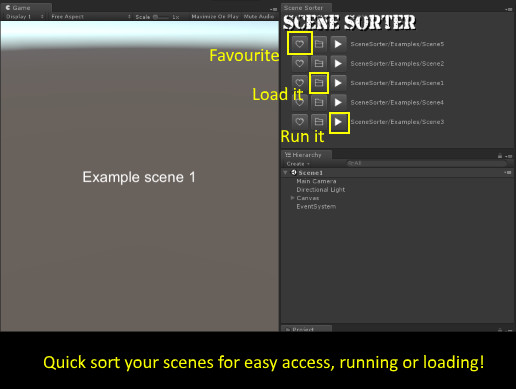This screenshot has height=389, width=516.
Task: Adjust the Game view Scale slider
Action: 161,17
